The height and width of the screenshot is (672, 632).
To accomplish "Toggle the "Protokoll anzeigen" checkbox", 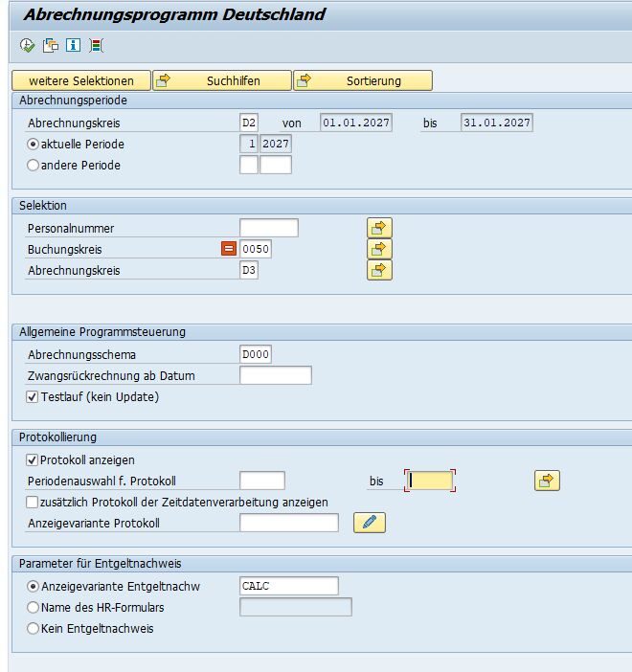I will pos(33,459).
